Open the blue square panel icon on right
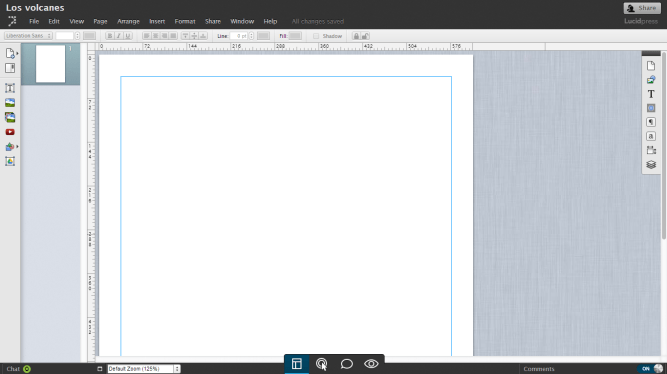This screenshot has width=667, height=374. coord(651,108)
